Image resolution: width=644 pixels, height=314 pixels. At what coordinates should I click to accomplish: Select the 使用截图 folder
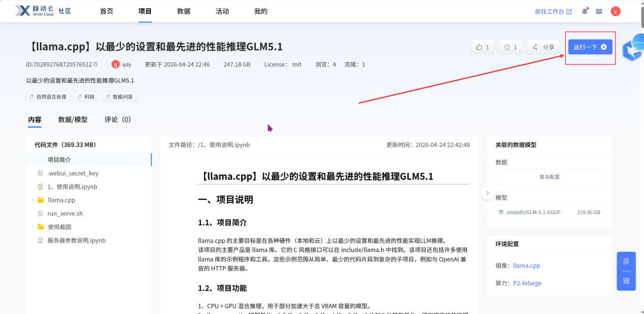point(60,227)
